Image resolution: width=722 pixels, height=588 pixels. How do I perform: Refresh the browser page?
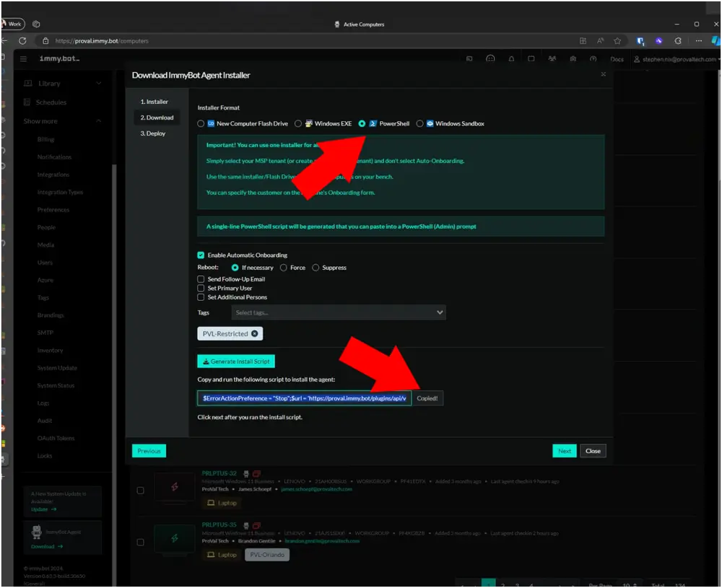[22, 41]
